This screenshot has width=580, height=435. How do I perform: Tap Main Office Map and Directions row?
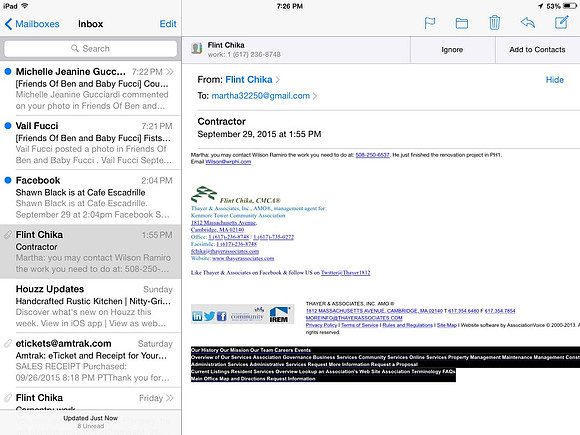tap(253, 379)
